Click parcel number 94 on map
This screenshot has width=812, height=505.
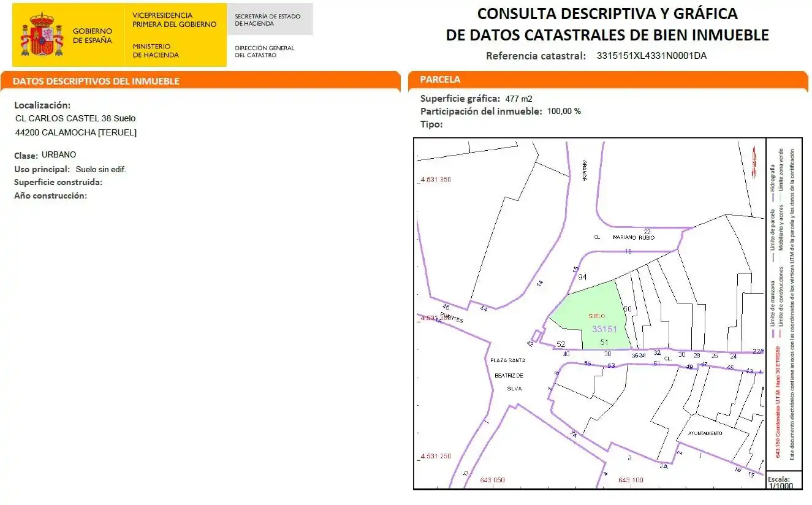[582, 277]
